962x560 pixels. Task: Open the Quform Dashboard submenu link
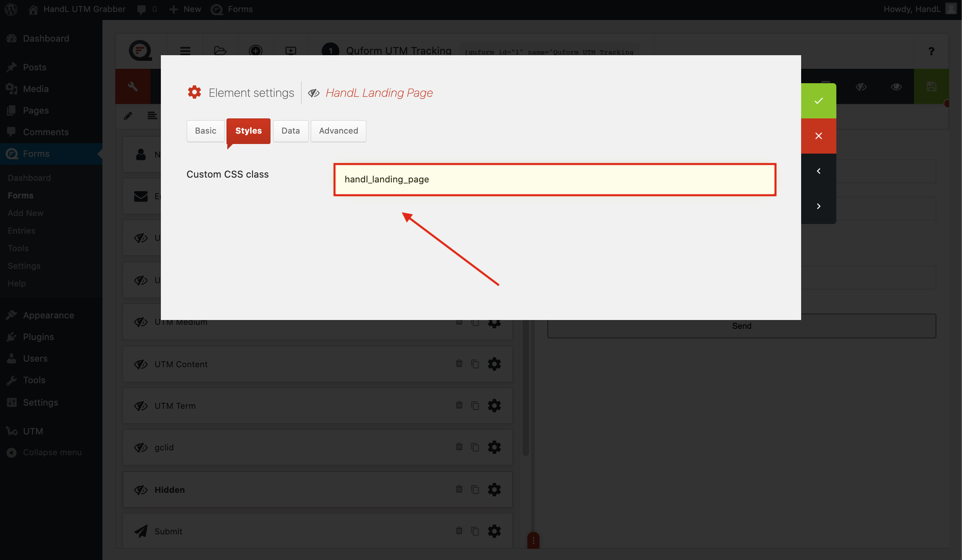[x=29, y=178]
